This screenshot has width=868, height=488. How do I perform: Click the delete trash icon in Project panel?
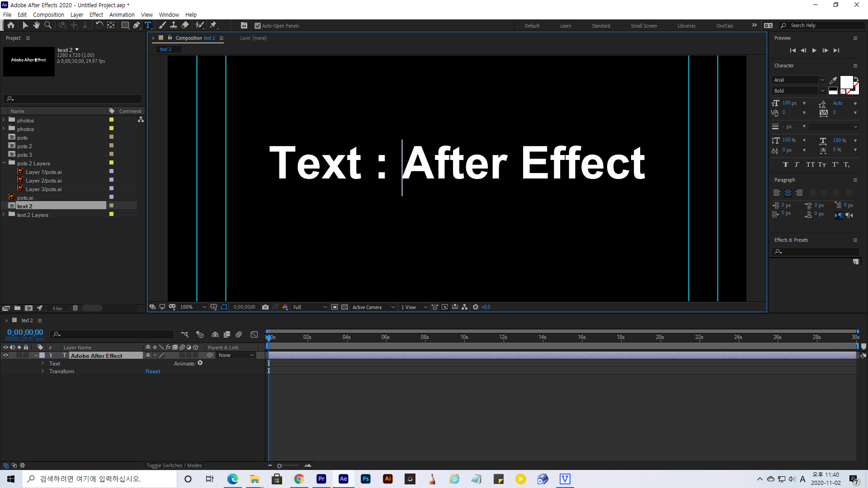click(75, 308)
